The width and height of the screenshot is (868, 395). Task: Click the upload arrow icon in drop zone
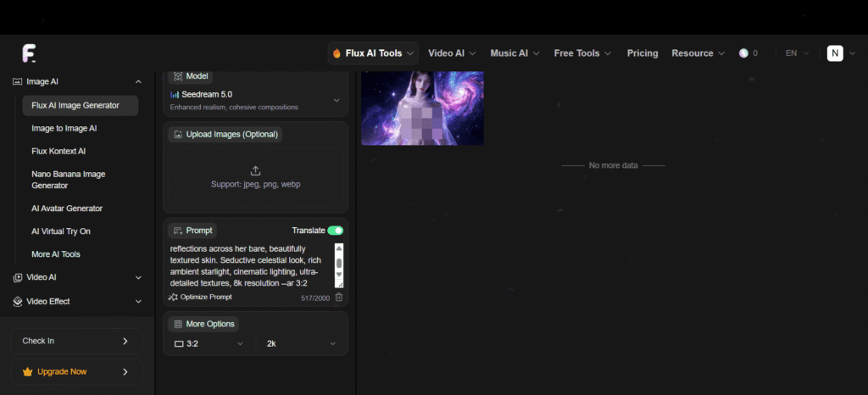pos(255,170)
